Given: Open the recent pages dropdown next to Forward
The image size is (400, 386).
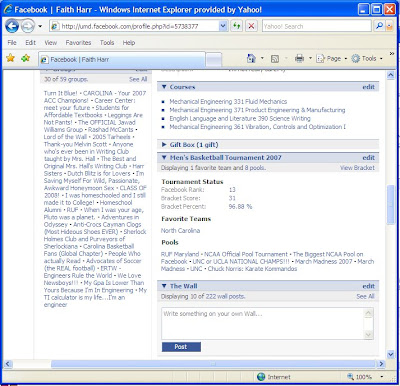Looking at the screenshot, I should [x=40, y=26].
